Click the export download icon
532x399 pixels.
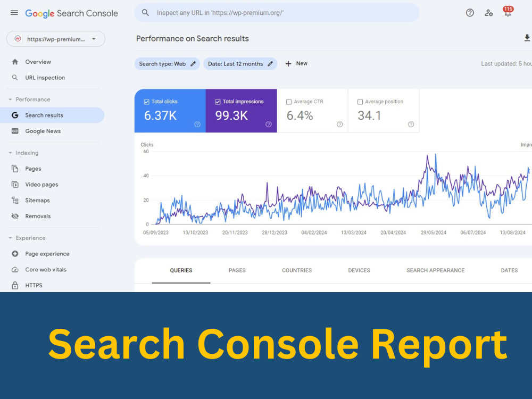click(527, 38)
